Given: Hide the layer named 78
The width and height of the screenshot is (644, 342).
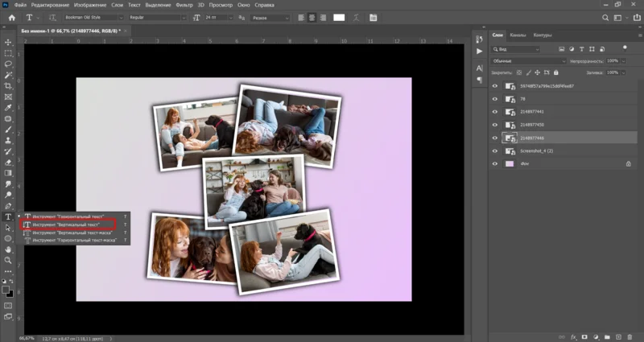Looking at the screenshot, I should pos(495,99).
